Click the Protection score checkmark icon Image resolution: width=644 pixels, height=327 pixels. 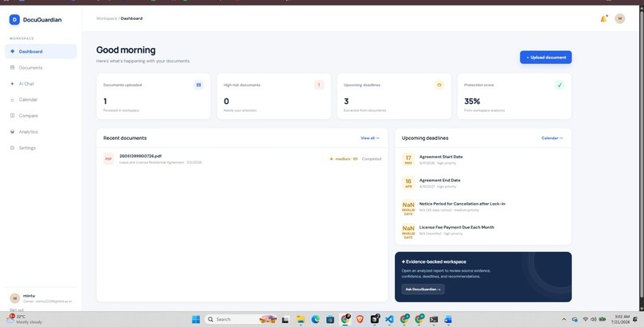point(559,85)
